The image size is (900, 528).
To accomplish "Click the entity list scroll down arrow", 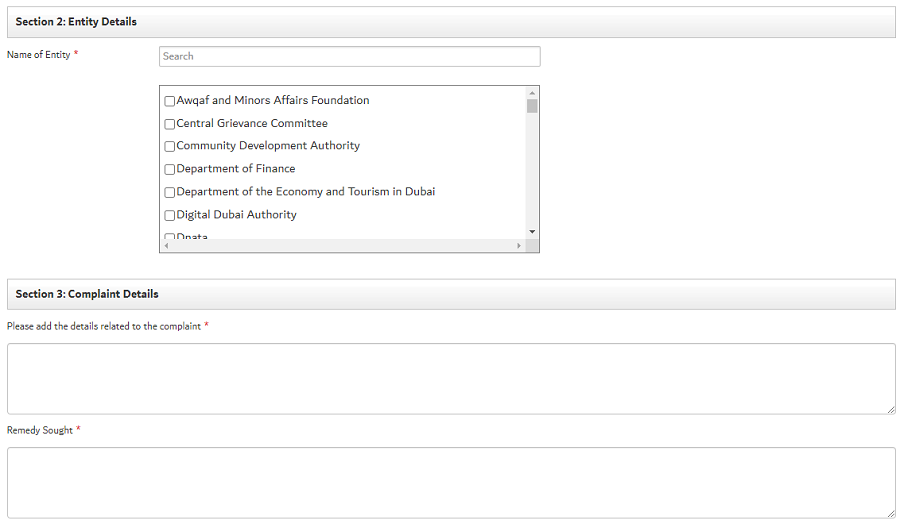I will (532, 232).
